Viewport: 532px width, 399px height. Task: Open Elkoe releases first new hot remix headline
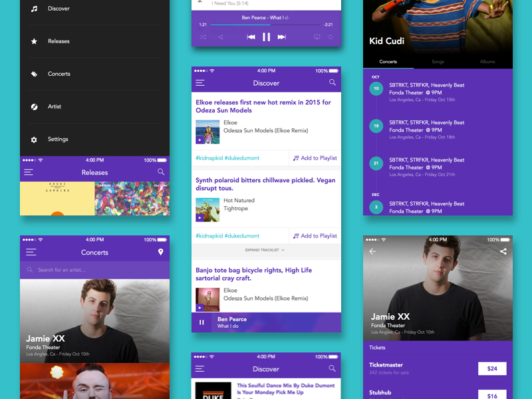click(263, 106)
